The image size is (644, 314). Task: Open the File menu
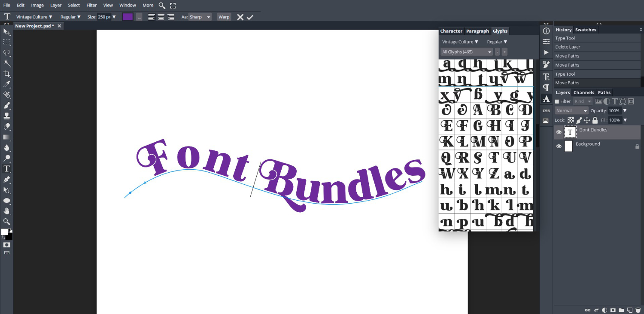click(7, 5)
